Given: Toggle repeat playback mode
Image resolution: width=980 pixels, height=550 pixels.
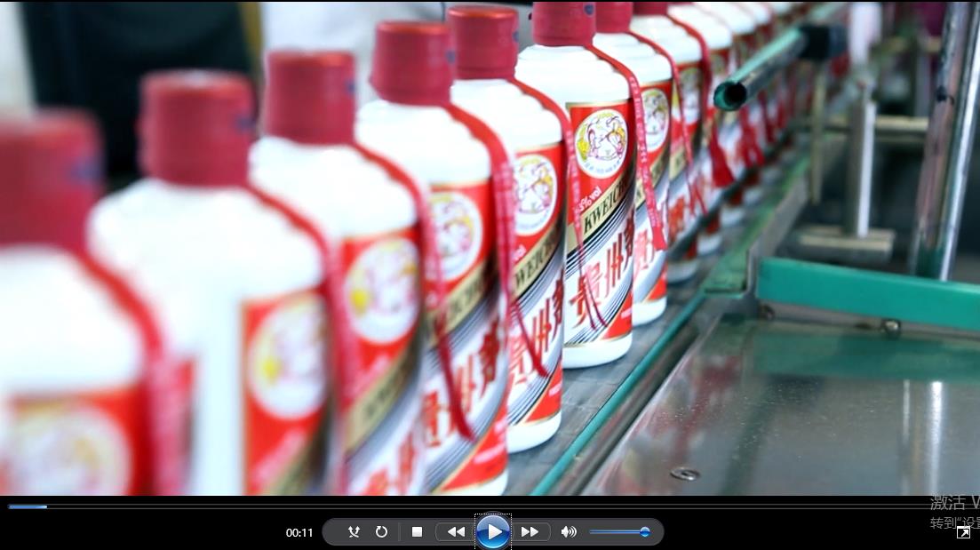Looking at the screenshot, I should (381, 532).
